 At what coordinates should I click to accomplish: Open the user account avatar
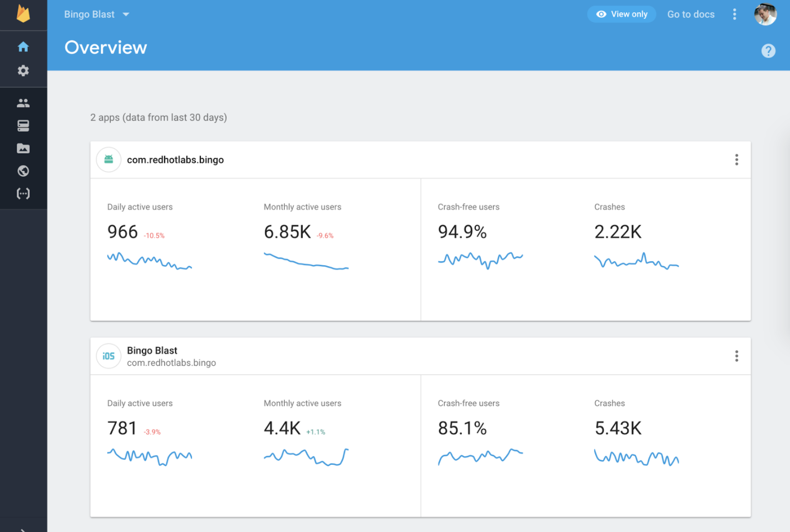pyautogui.click(x=766, y=14)
